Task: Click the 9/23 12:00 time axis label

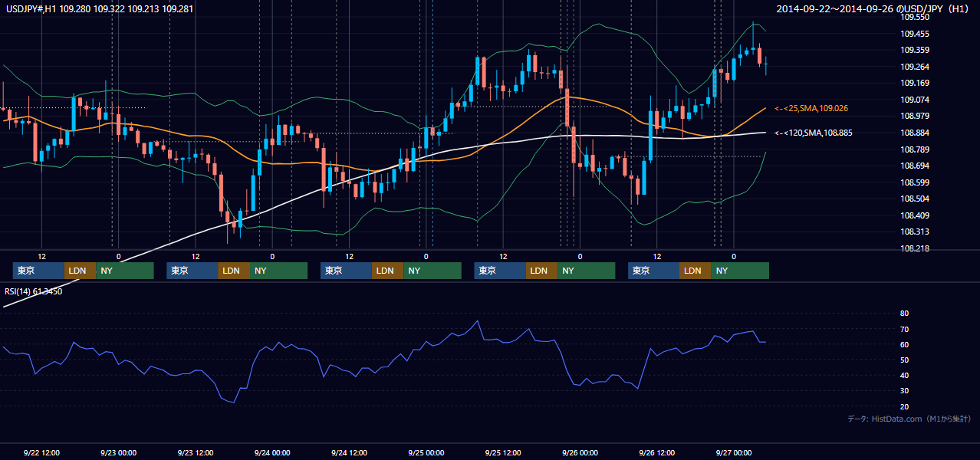Action: [x=195, y=452]
